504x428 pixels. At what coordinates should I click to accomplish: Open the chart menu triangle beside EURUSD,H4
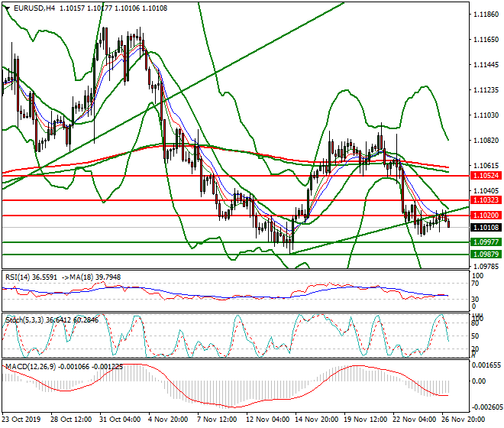click(8, 8)
